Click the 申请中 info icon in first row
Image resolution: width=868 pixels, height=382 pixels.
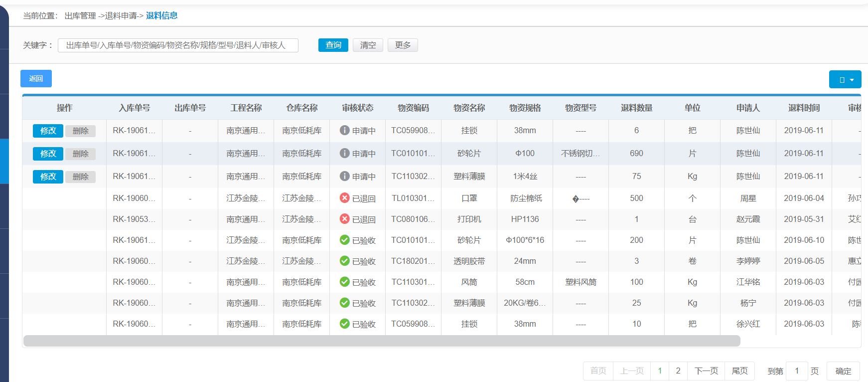point(344,130)
